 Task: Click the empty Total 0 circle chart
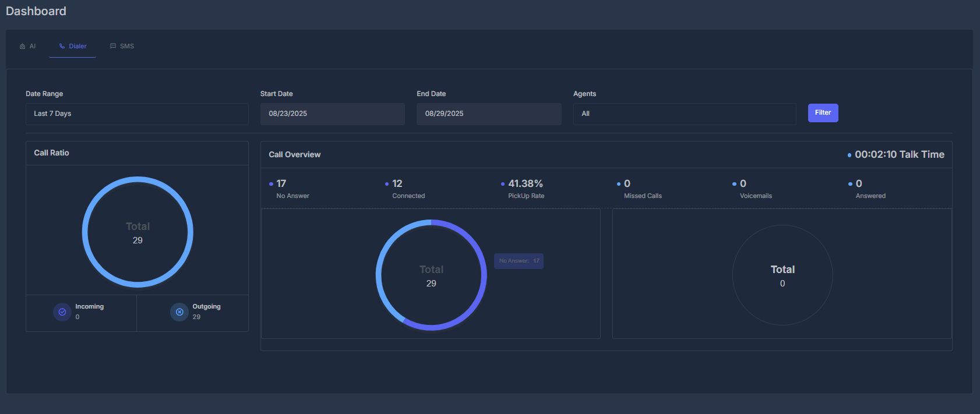point(782,275)
